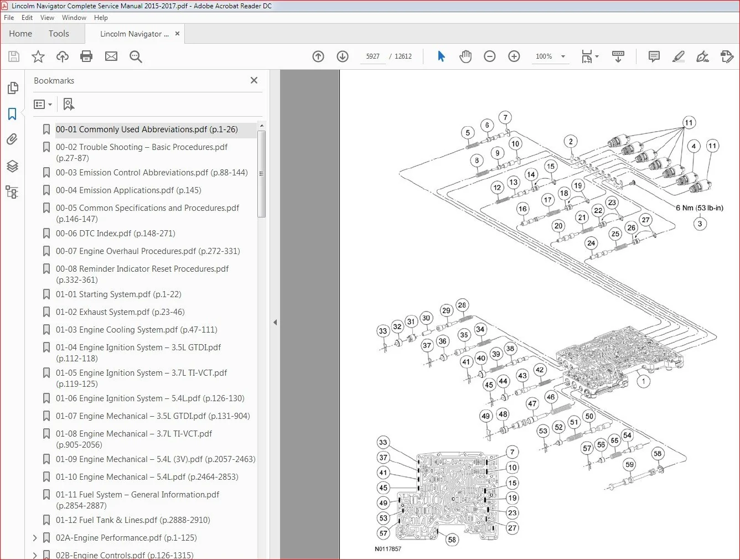Click the share file icon
This screenshot has width=740, height=560.
[x=727, y=56]
